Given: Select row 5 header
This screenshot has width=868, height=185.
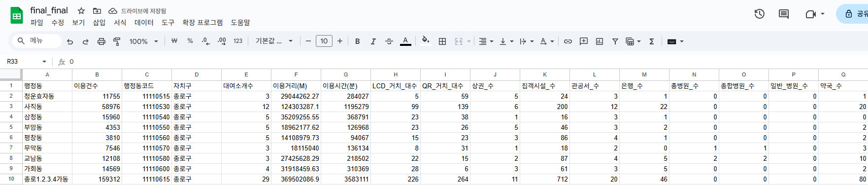Looking at the screenshot, I should (x=11, y=127).
